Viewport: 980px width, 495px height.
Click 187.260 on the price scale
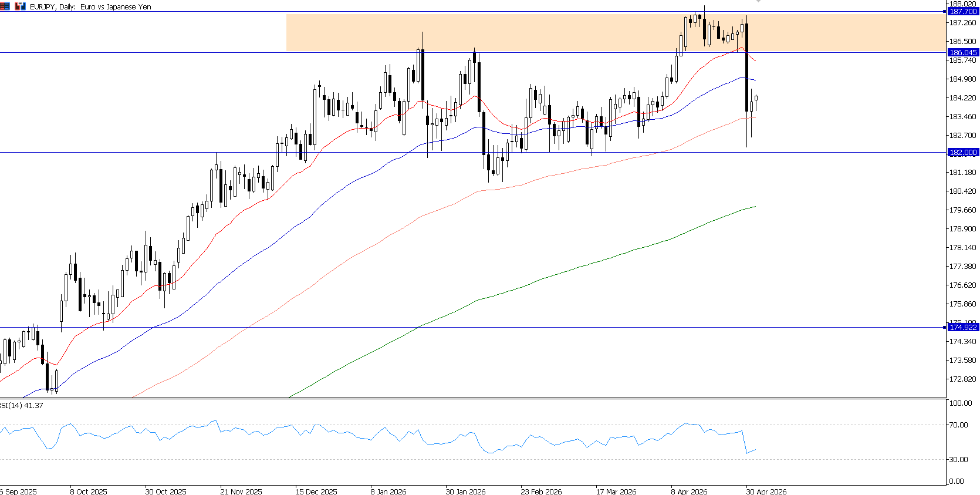tap(963, 23)
